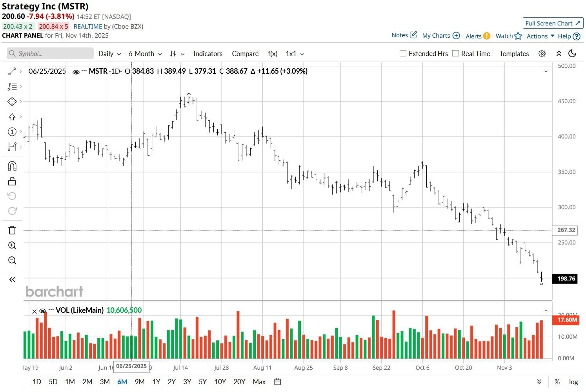This screenshot has width=586, height=392.
Task: Open the Daily frequency dropdown
Action: tap(109, 54)
